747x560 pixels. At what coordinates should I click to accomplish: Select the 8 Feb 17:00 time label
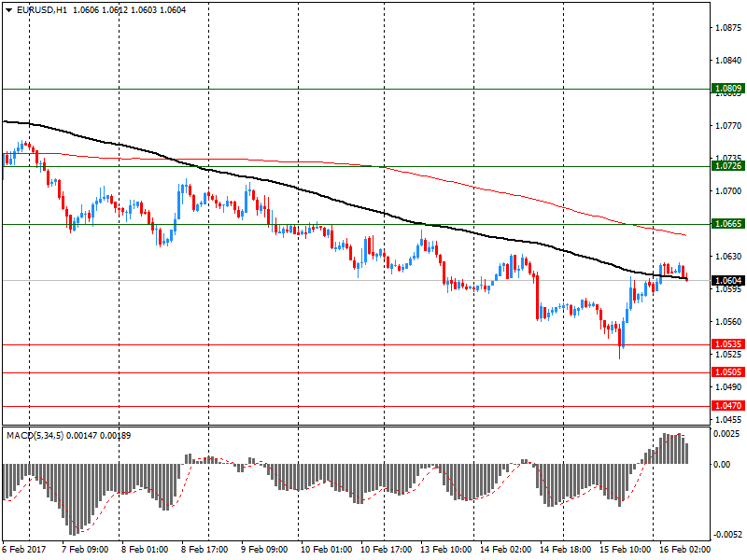pos(204,549)
